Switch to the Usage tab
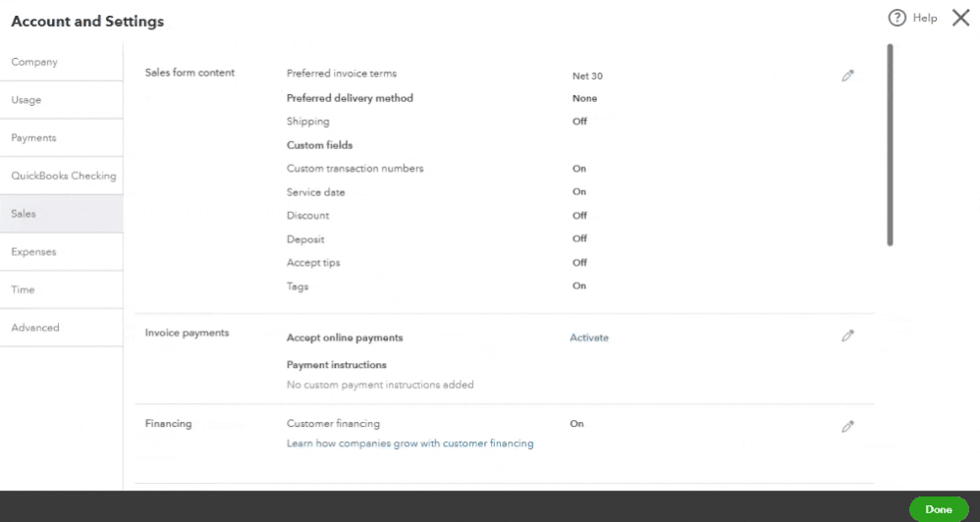Viewport: 980px width, 522px height. coord(27,100)
